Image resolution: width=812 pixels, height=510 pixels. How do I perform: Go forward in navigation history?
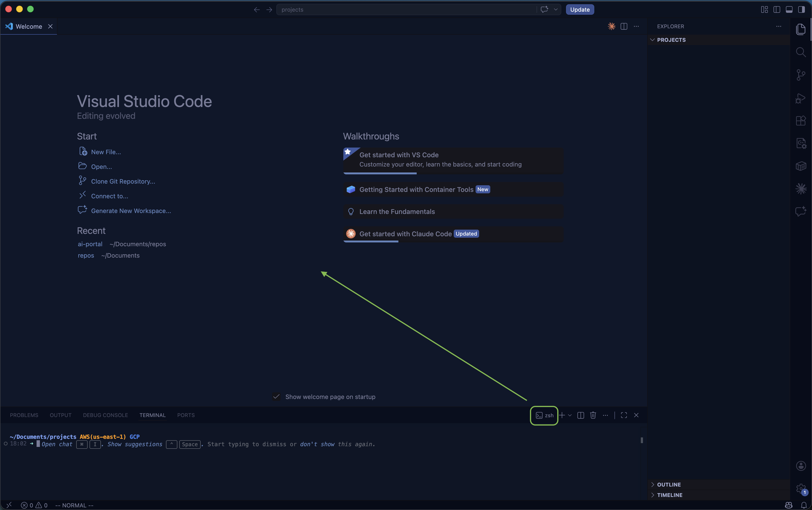point(269,9)
